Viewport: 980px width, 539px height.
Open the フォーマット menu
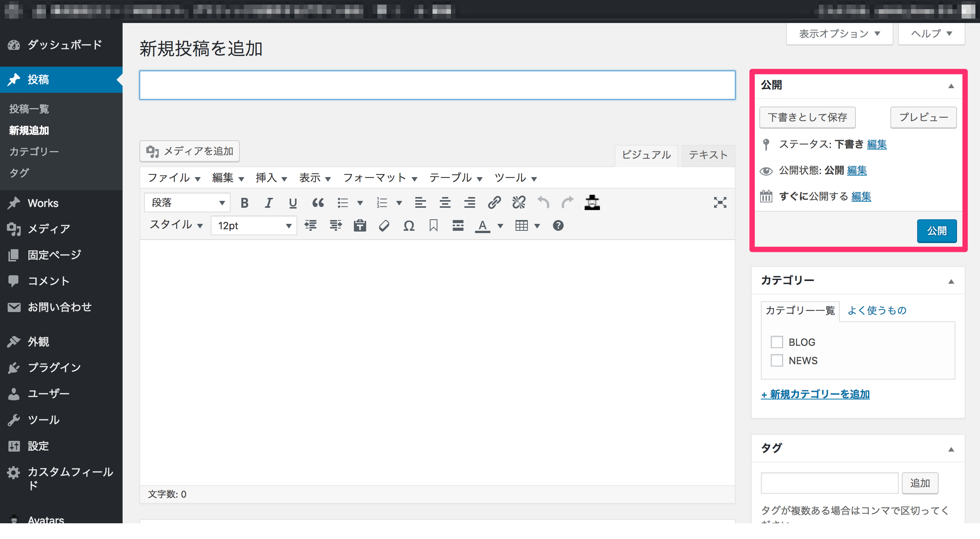[x=380, y=178]
